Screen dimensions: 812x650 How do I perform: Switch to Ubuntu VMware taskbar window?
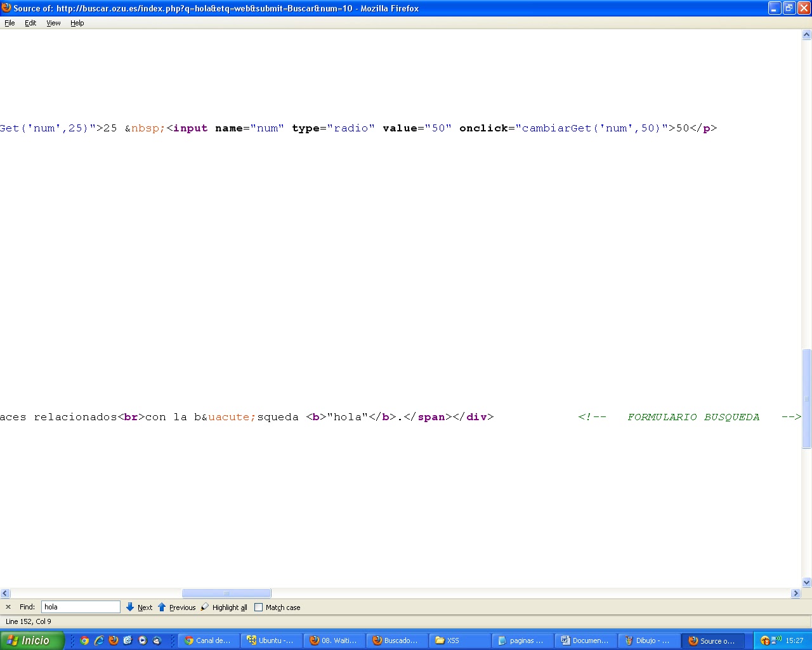[x=272, y=640]
